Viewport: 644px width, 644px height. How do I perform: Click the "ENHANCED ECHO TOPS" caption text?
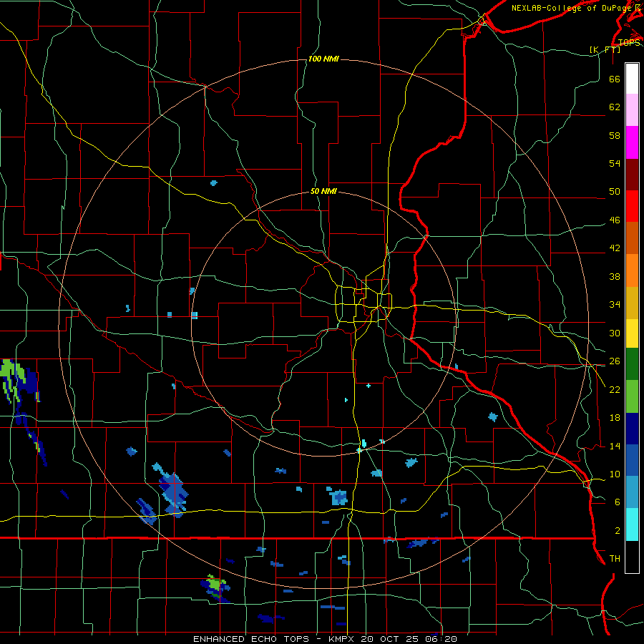click(x=251, y=639)
